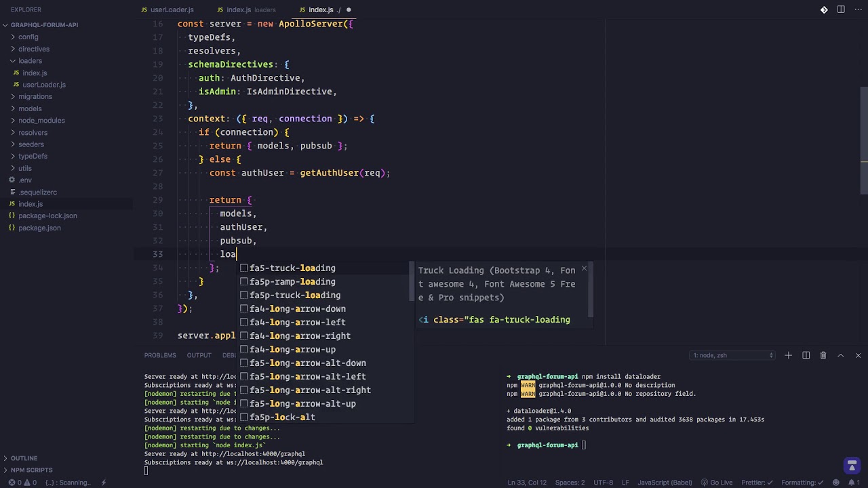Select the fa4-long-arrow-left suggestion

click(326, 322)
